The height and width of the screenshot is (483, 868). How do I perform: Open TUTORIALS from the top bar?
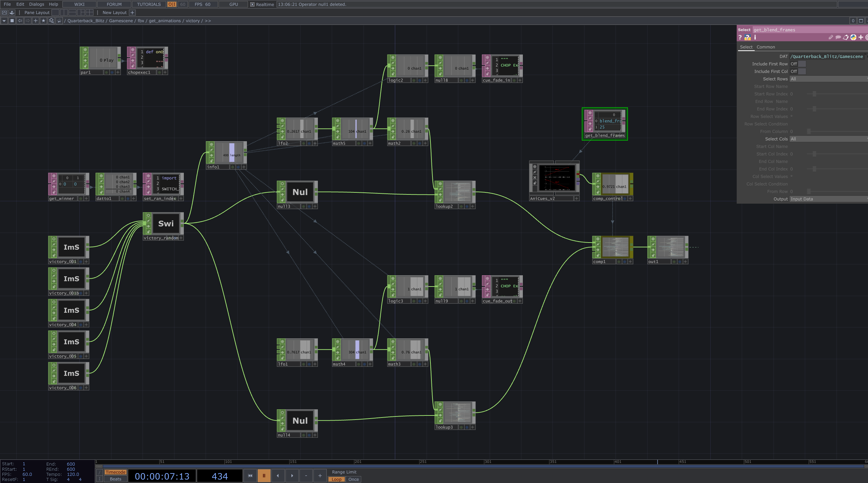pos(148,4)
